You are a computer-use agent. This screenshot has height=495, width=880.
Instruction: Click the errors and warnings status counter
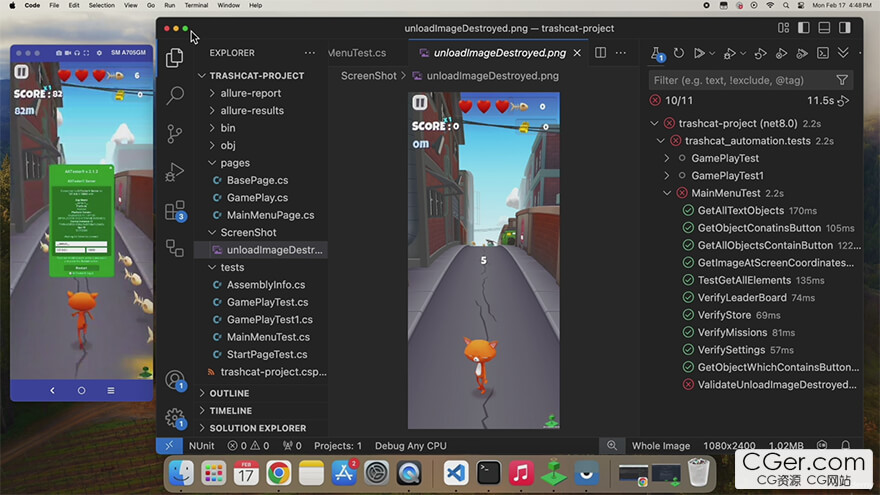[x=248, y=446]
